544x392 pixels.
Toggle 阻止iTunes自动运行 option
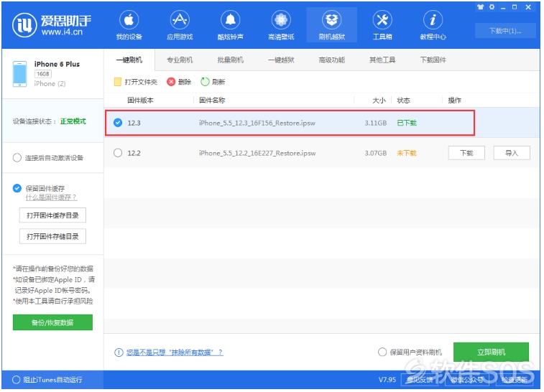click(16, 381)
